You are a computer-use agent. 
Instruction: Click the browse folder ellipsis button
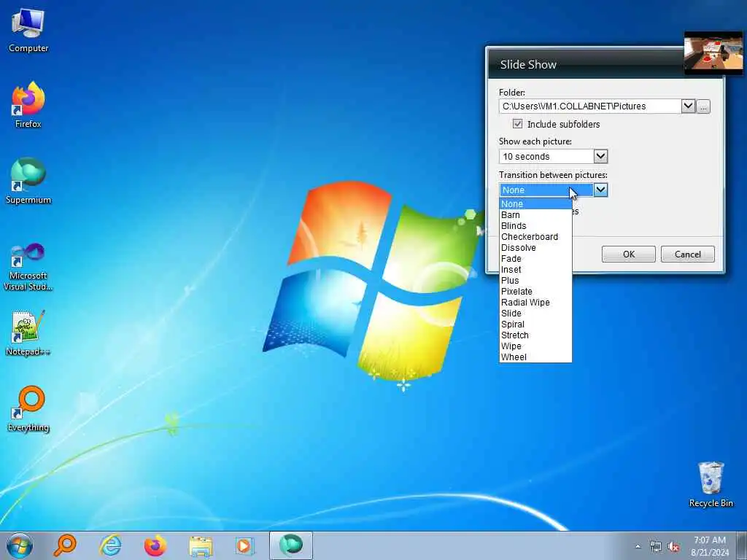point(703,106)
